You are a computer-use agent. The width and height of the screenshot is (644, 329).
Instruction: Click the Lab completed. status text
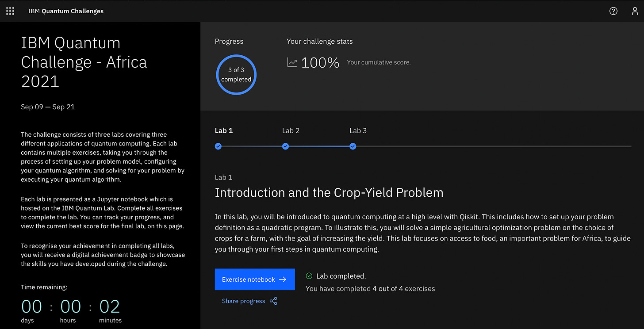[341, 276]
